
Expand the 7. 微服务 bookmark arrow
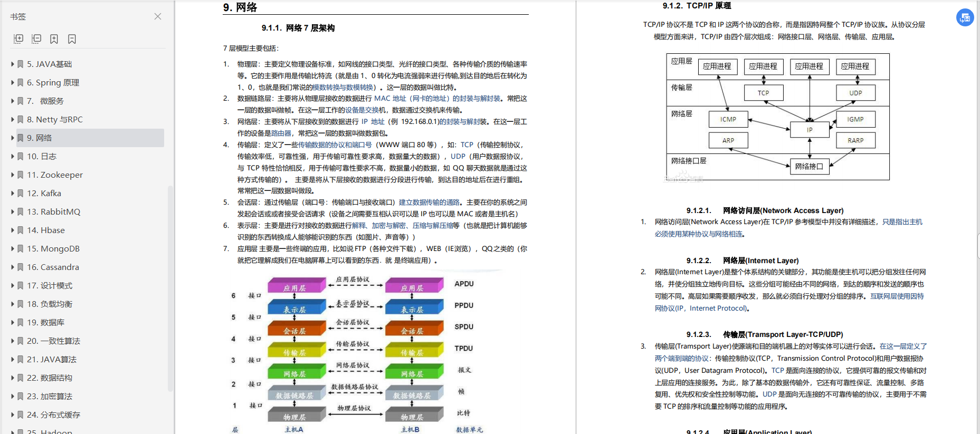pyautogui.click(x=13, y=101)
